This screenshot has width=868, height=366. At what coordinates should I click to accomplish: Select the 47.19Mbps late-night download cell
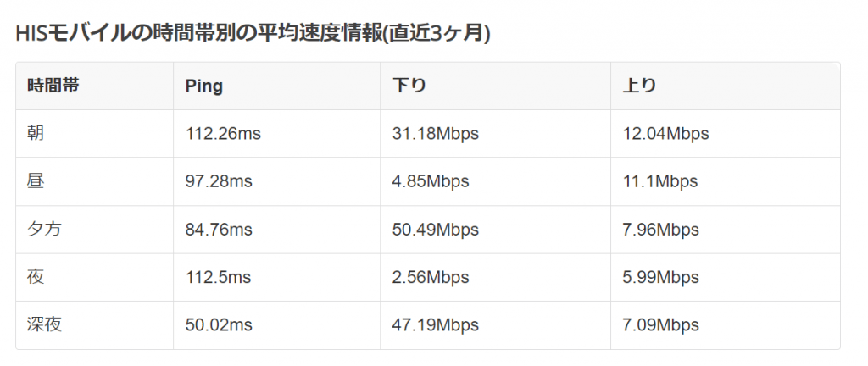pyautogui.click(x=436, y=325)
